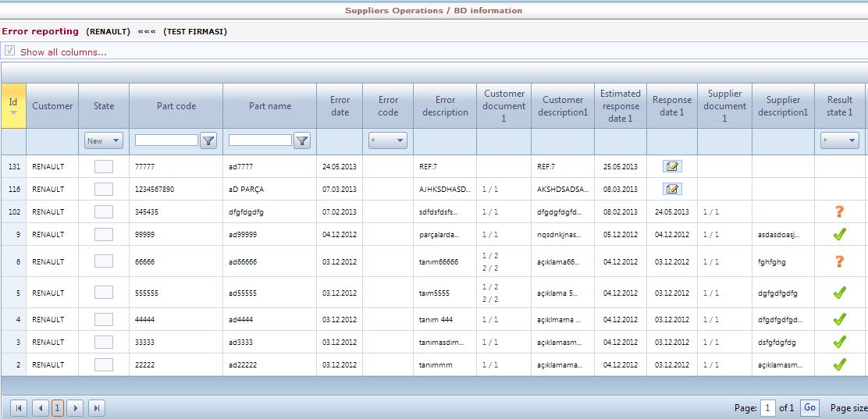Click response date 24.05.2013 in row 102

click(672, 212)
